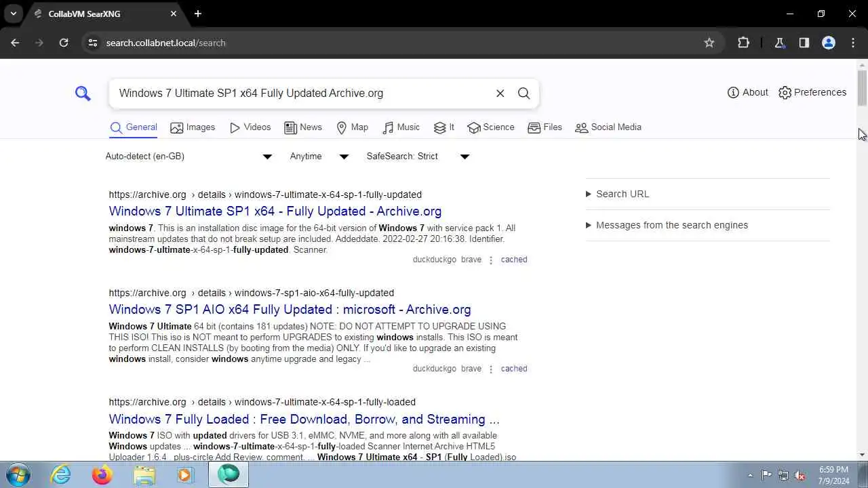Open Preferences
The width and height of the screenshot is (868, 488).
[812, 92]
